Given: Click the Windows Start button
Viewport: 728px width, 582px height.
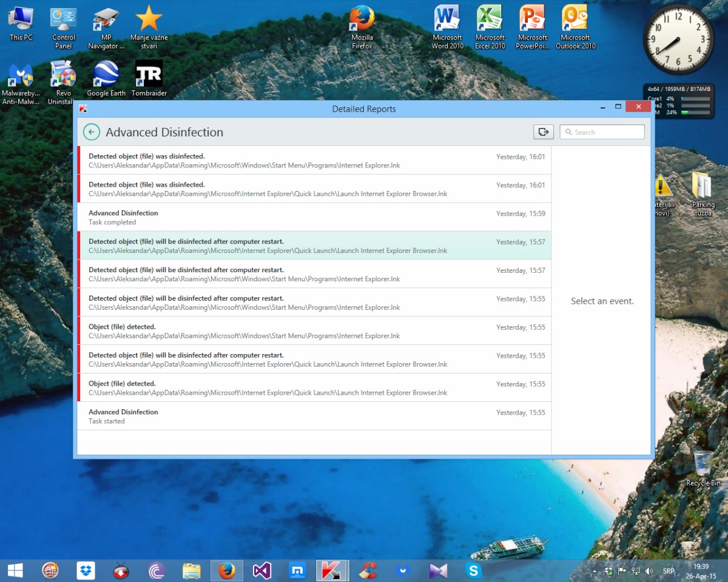Looking at the screenshot, I should (15, 570).
